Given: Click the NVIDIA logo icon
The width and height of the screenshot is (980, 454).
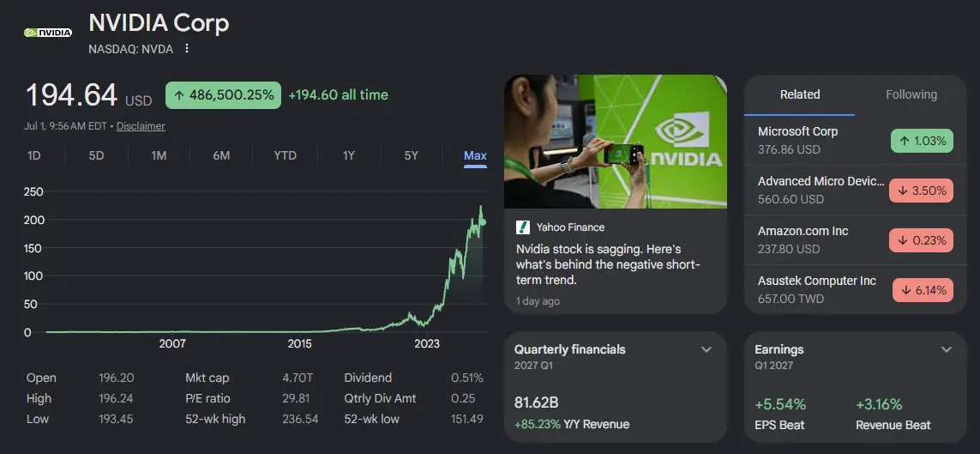Looking at the screenshot, I should 47,32.
